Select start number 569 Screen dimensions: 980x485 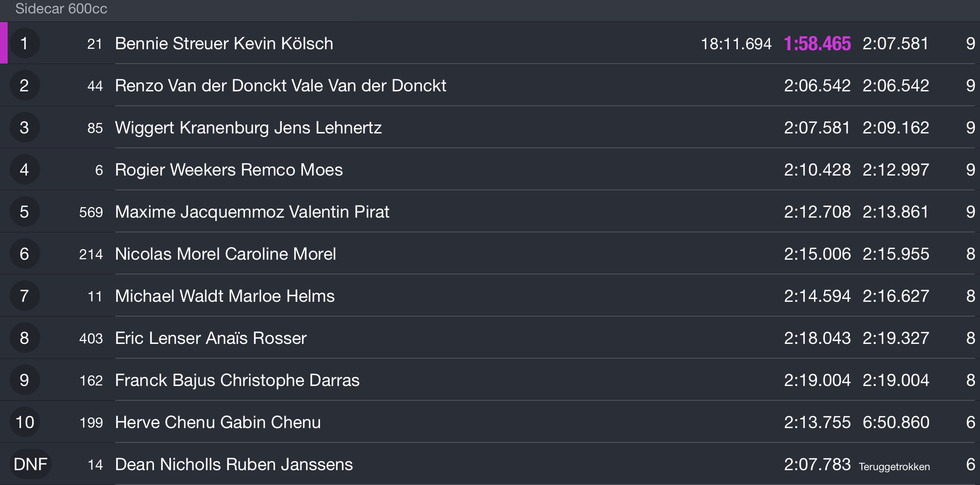coord(91,212)
